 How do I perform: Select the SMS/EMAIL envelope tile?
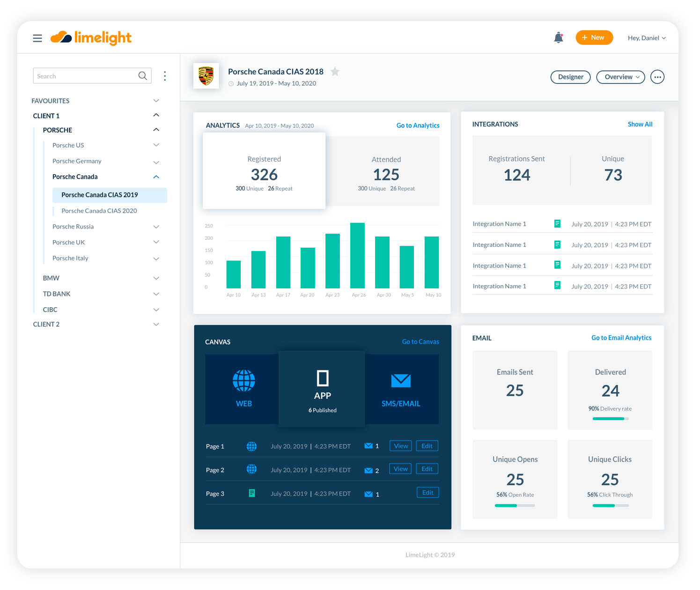pos(401,389)
